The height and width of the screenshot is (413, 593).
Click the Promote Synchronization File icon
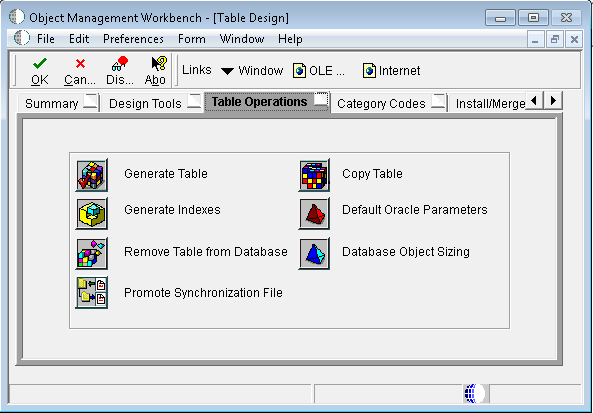92,292
